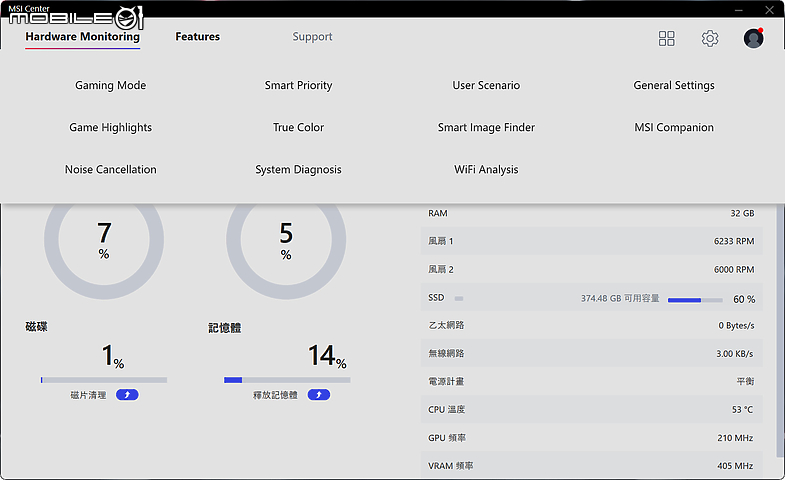
Task: Minimize the MSI Center window
Action: pos(739,10)
